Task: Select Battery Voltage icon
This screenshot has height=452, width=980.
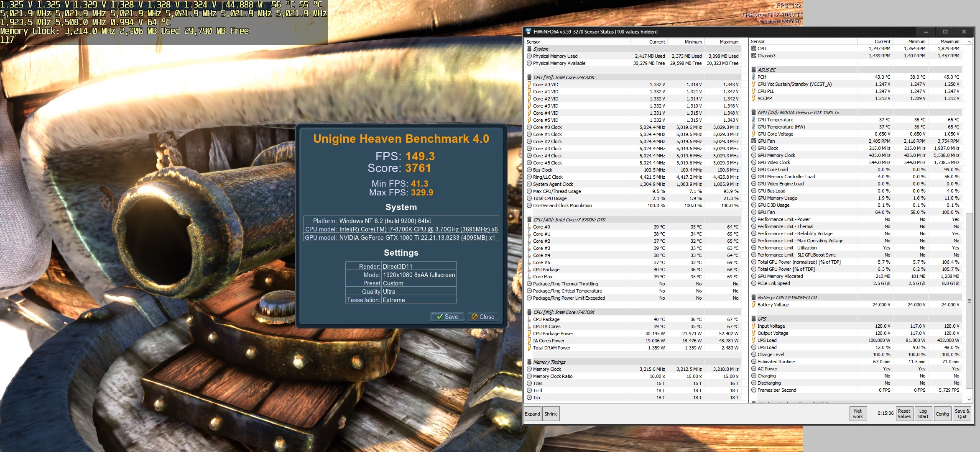Action: 754,305
